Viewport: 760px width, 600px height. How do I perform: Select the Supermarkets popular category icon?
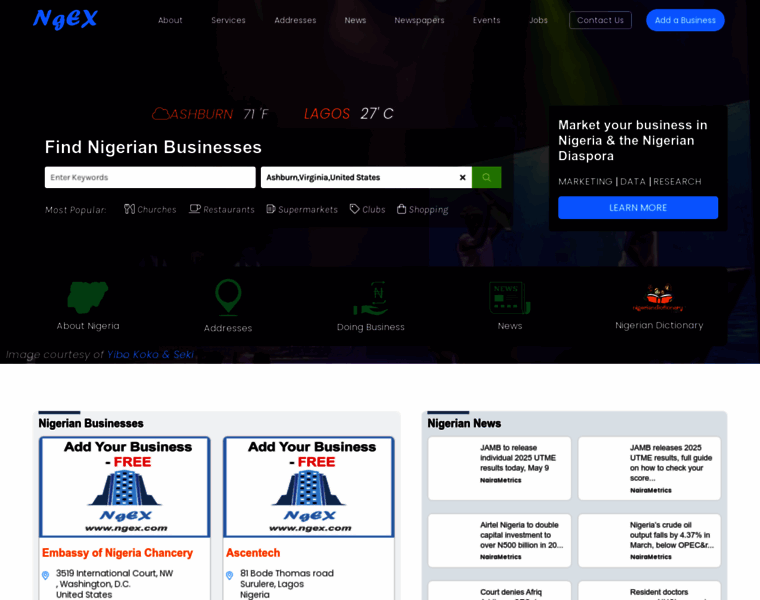270,209
